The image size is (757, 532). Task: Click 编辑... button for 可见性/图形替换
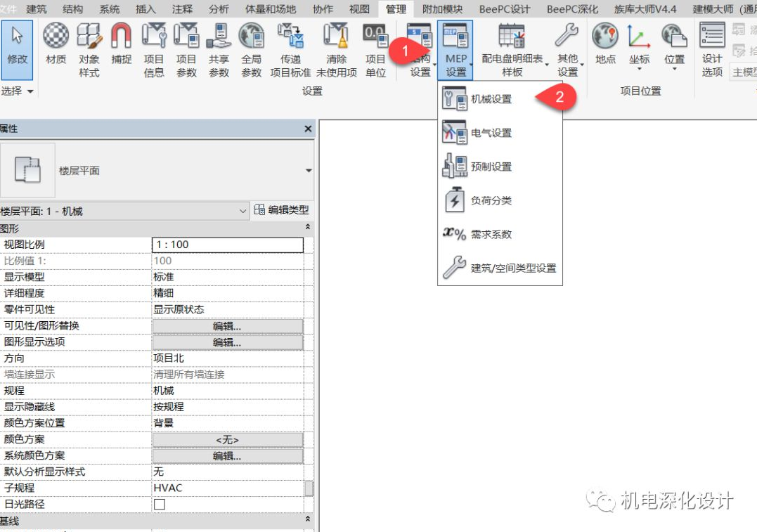[228, 326]
